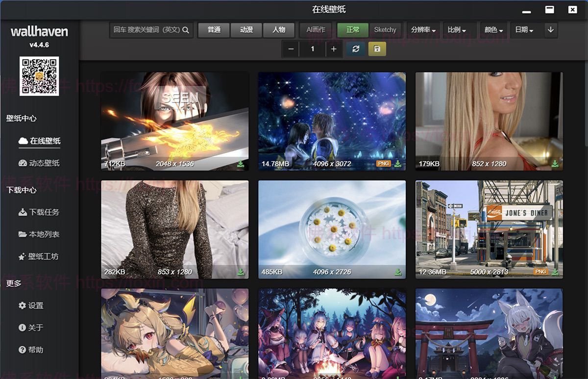Click the blue refresh icon below the toolbar
The height and width of the screenshot is (379, 588).
point(355,49)
